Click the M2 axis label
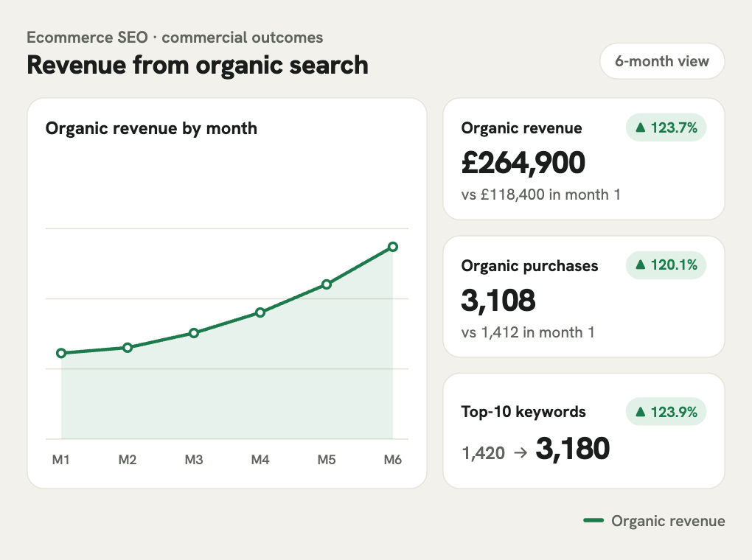The width and height of the screenshot is (752, 560). coord(128,460)
